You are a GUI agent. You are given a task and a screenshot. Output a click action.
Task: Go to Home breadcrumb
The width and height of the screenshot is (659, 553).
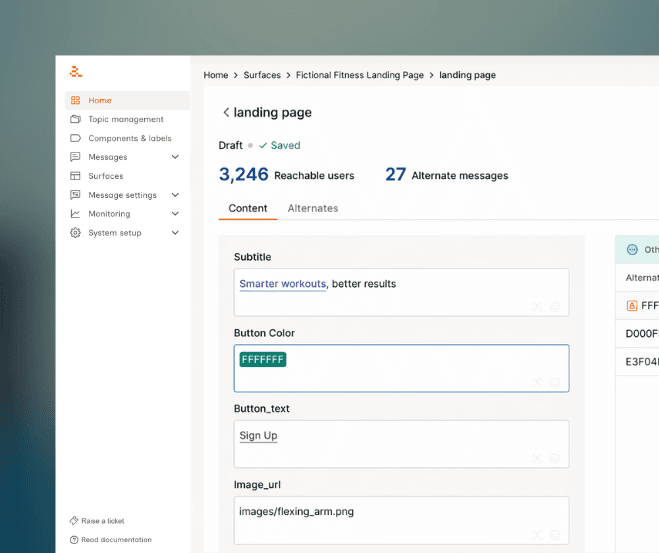[216, 75]
